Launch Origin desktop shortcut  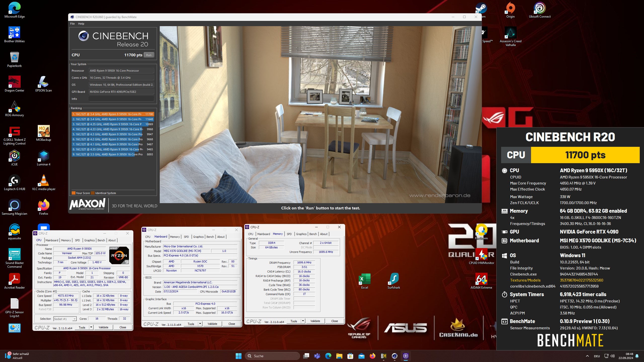510,10
